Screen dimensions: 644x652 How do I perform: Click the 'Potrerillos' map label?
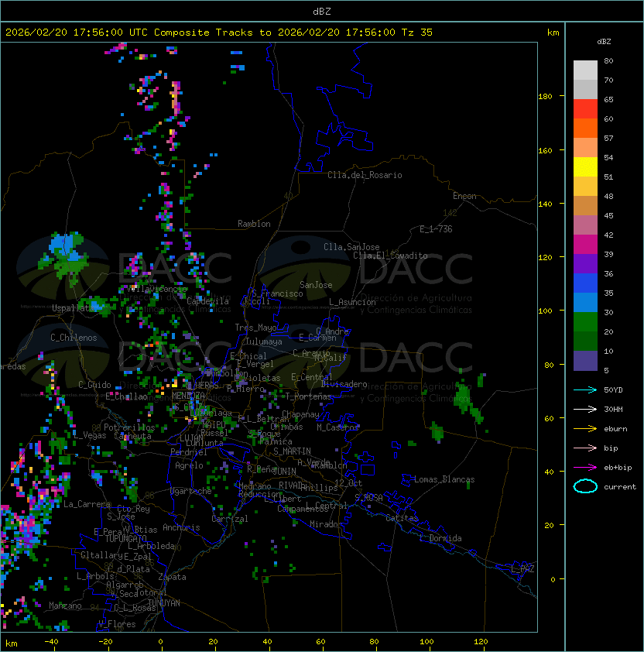(129, 427)
